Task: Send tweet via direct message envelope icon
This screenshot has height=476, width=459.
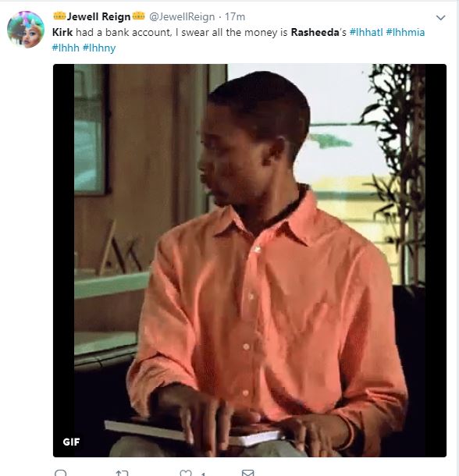Action: coord(248,473)
